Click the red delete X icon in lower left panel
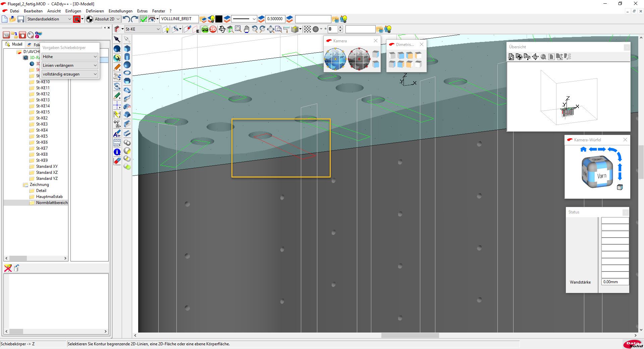This screenshot has height=349, width=644. [x=8, y=268]
